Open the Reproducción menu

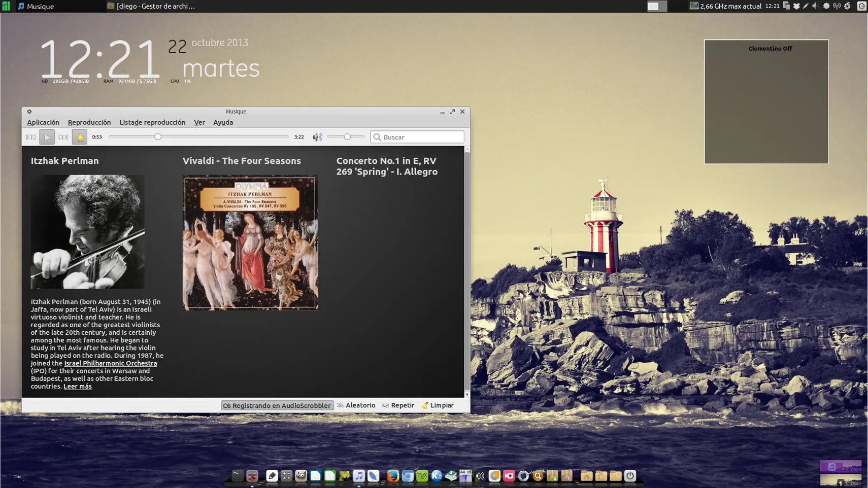pos(89,122)
